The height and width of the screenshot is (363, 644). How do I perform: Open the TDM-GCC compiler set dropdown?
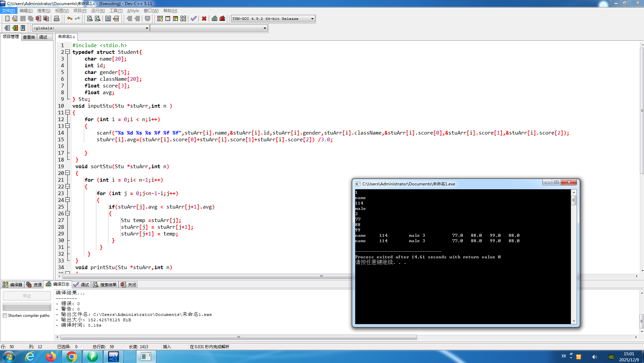(273, 19)
